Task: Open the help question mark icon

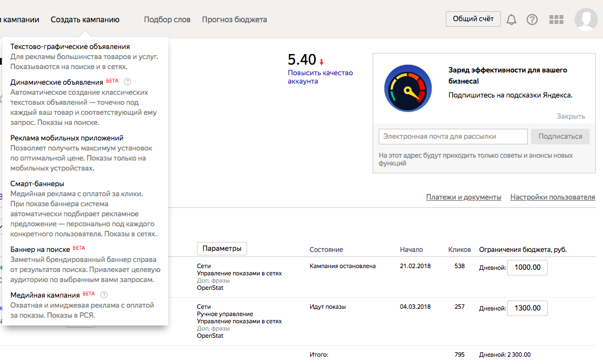Action: (x=532, y=19)
